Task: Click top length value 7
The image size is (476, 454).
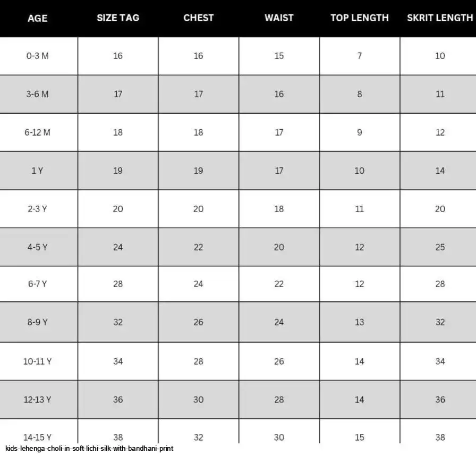Action: click(360, 56)
